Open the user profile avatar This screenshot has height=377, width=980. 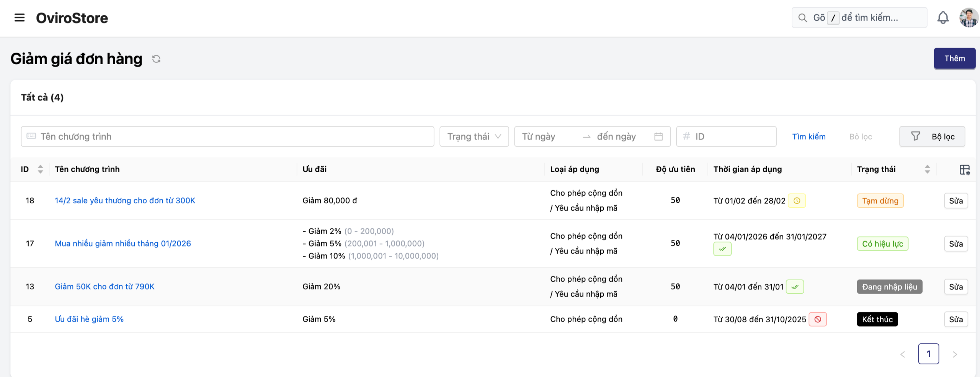point(968,18)
